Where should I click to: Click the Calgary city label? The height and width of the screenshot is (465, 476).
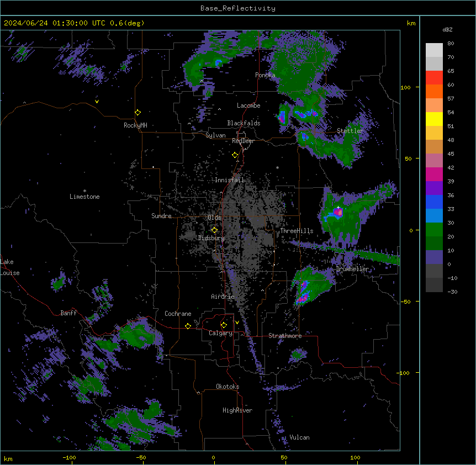click(x=220, y=333)
